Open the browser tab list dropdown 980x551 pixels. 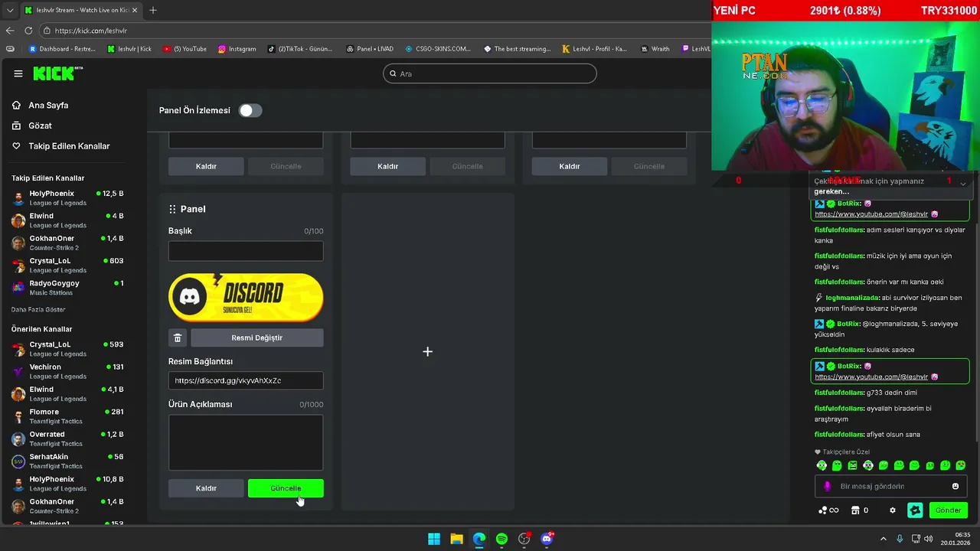point(10,10)
